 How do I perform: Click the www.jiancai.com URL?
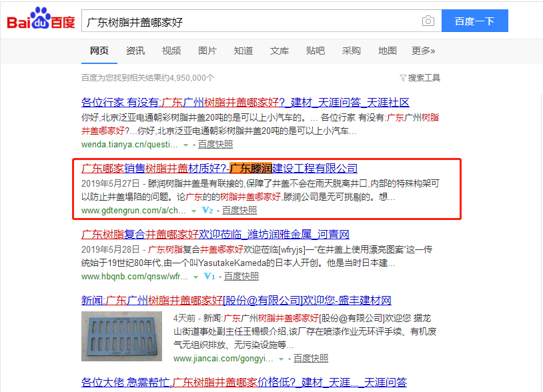223,359
